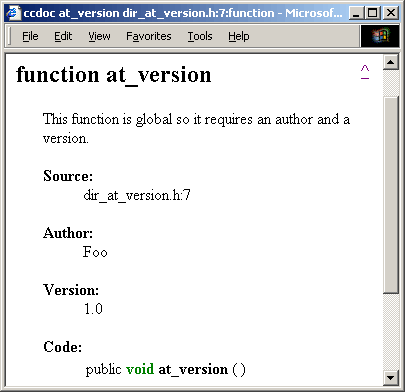Click the menu bar drag handle

[x=10, y=36]
